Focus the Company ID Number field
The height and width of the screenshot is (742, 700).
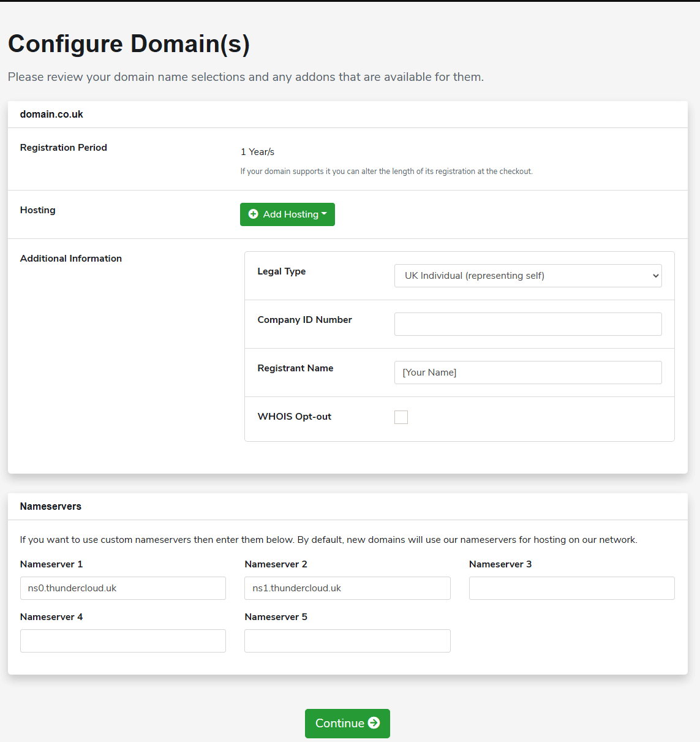[528, 324]
